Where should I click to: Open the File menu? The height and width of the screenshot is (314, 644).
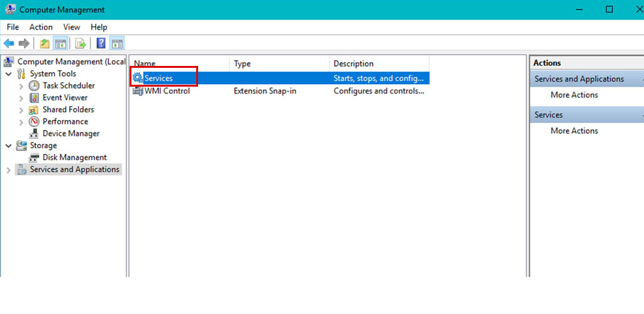[13, 27]
